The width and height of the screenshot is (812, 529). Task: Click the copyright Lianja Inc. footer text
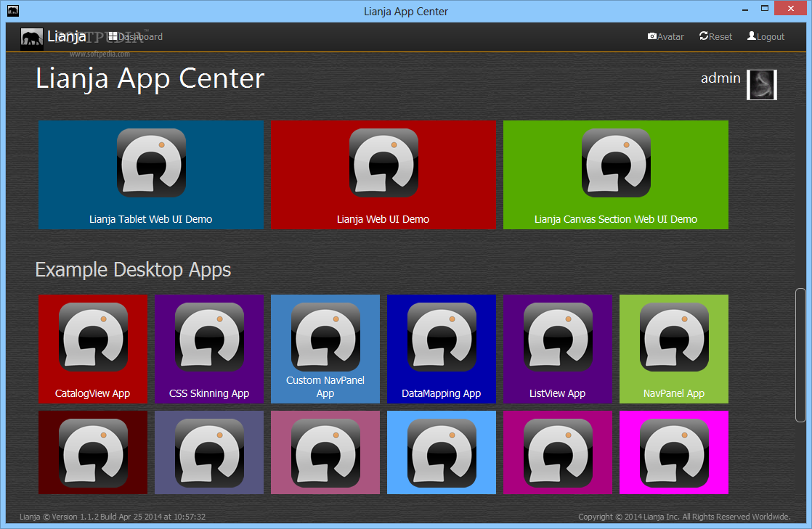[684, 517]
